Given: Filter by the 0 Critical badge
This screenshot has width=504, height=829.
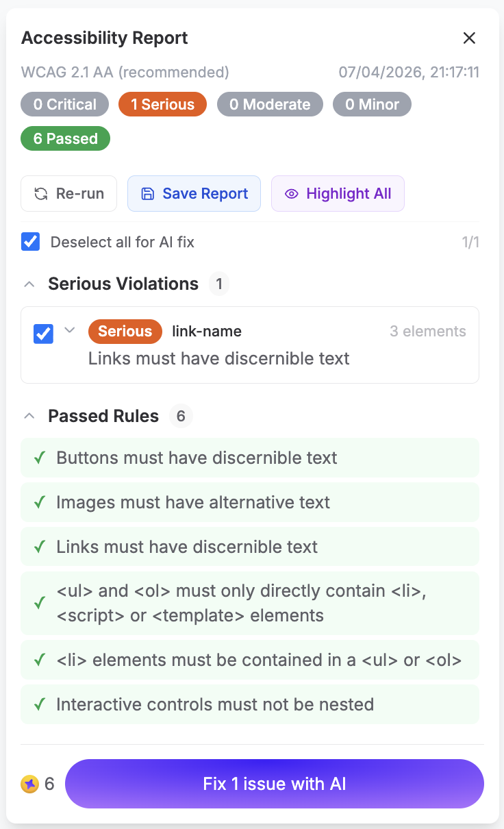Looking at the screenshot, I should (64, 105).
